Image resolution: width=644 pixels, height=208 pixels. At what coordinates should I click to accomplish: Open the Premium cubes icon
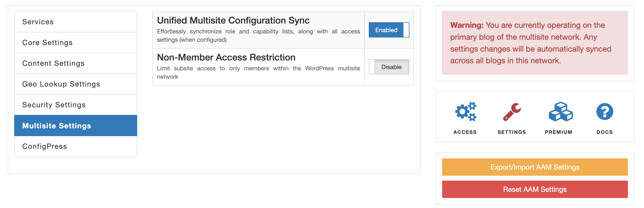(560, 112)
